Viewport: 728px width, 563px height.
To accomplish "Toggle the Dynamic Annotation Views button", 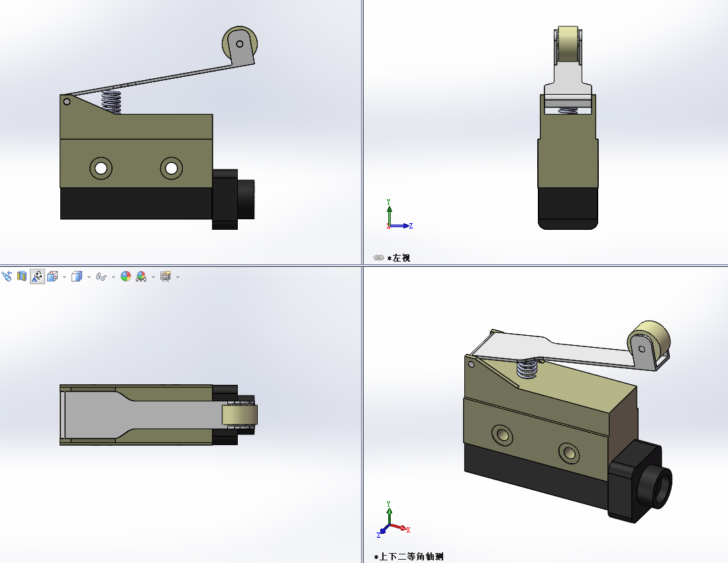I will (37, 277).
